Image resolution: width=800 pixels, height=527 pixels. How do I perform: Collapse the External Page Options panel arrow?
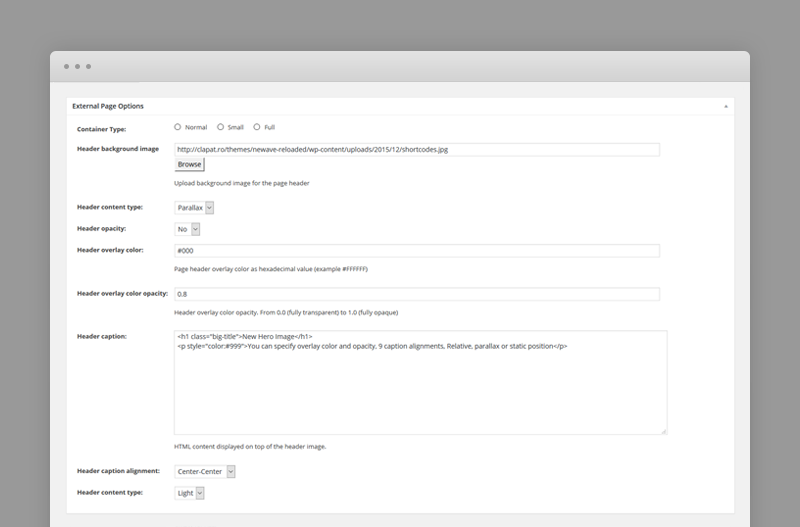[x=726, y=107]
